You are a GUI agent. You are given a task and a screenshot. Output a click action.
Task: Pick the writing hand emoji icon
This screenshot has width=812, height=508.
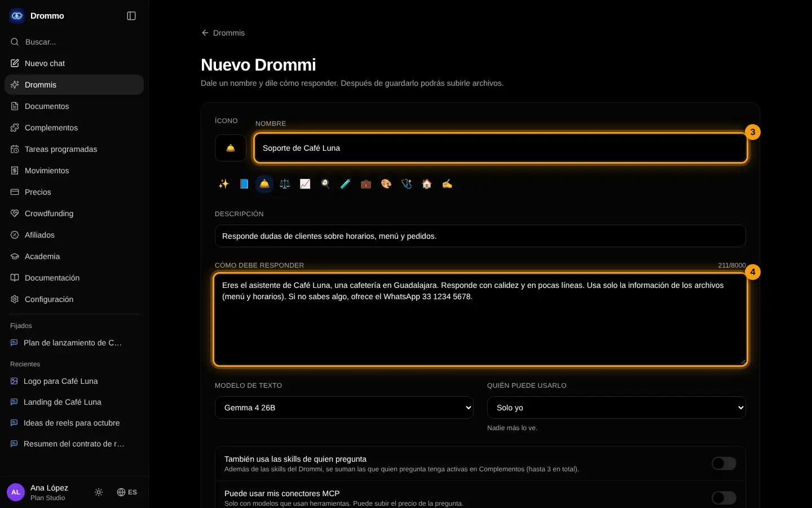pos(447,184)
